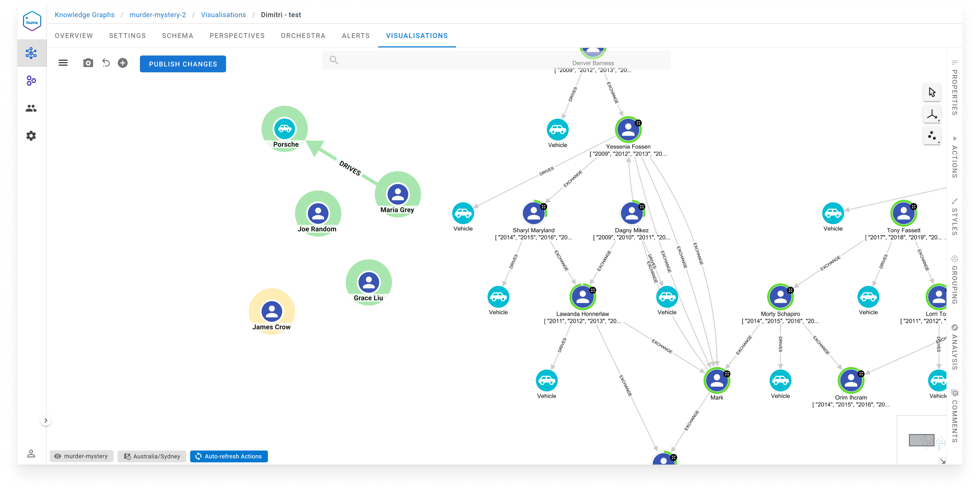Click the undo arrow icon
The height and width of the screenshot is (498, 980).
[x=106, y=63]
